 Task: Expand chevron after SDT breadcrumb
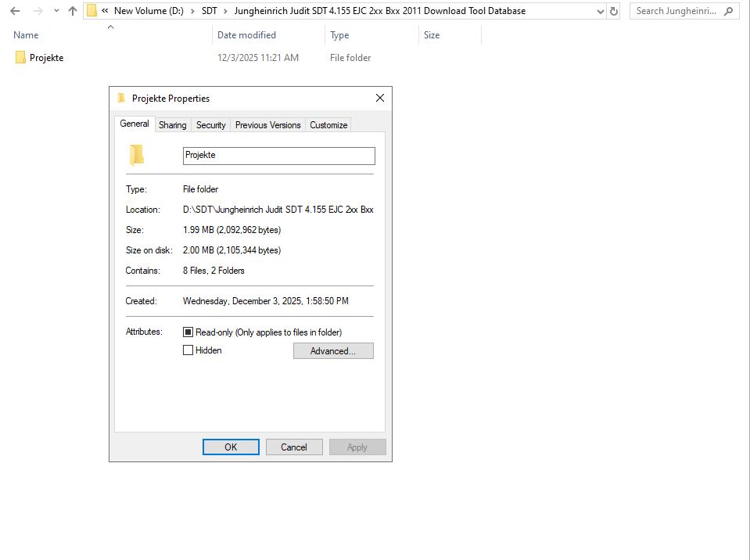[x=225, y=10]
